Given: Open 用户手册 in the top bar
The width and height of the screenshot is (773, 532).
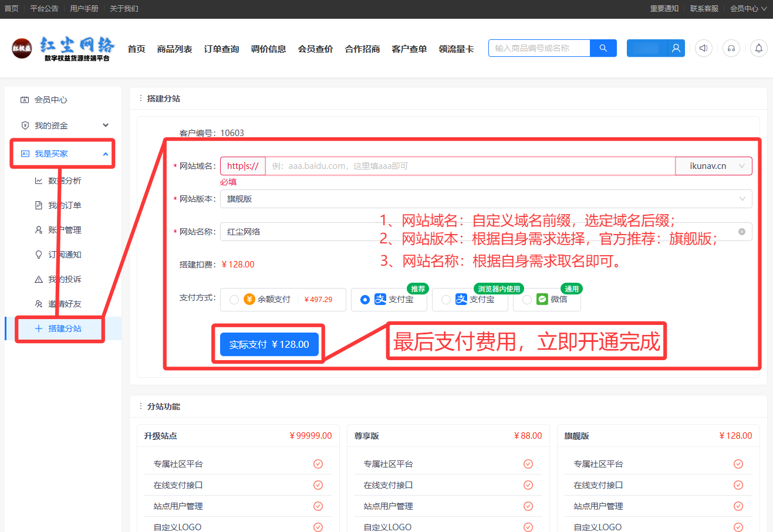Looking at the screenshot, I should (x=83, y=8).
